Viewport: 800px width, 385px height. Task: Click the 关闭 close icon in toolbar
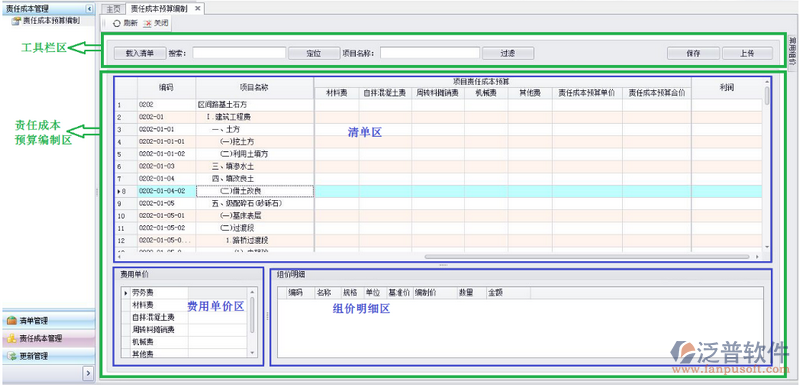147,23
